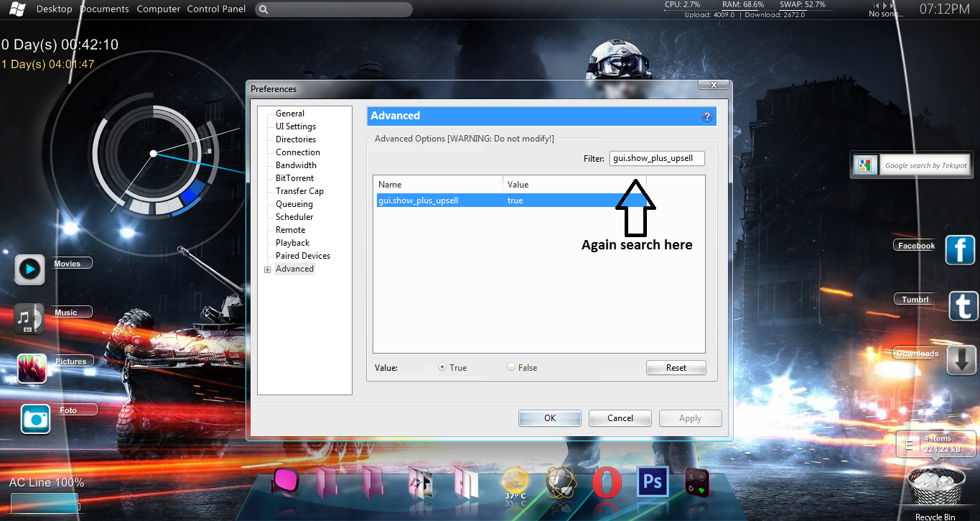
Task: Open the Facebook shortcut icon
Action: pos(960,250)
